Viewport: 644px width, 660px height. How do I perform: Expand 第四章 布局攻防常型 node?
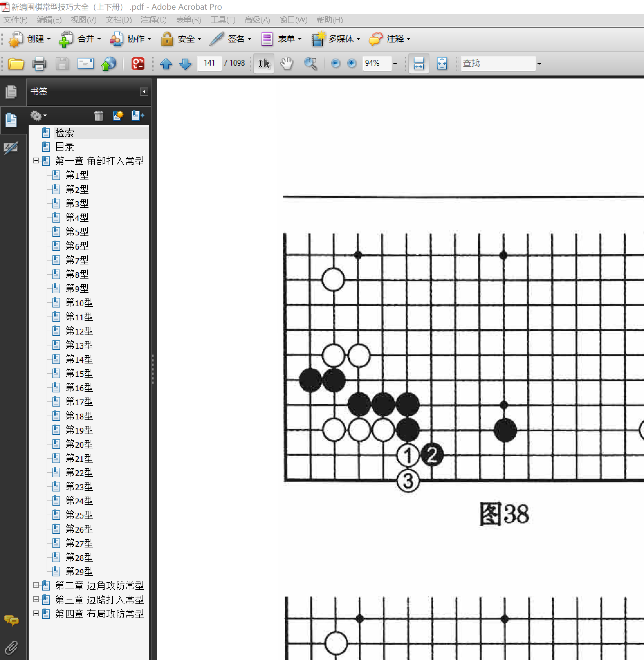pyautogui.click(x=36, y=613)
